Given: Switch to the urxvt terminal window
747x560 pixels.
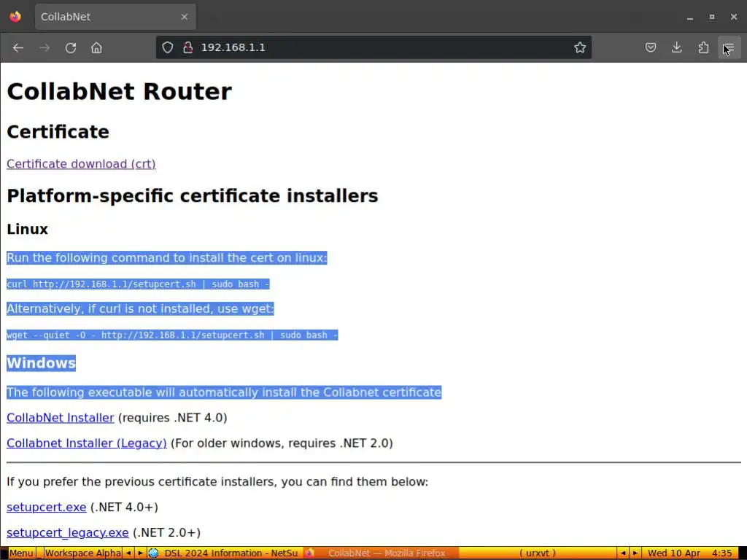Looking at the screenshot, I should [x=538, y=553].
